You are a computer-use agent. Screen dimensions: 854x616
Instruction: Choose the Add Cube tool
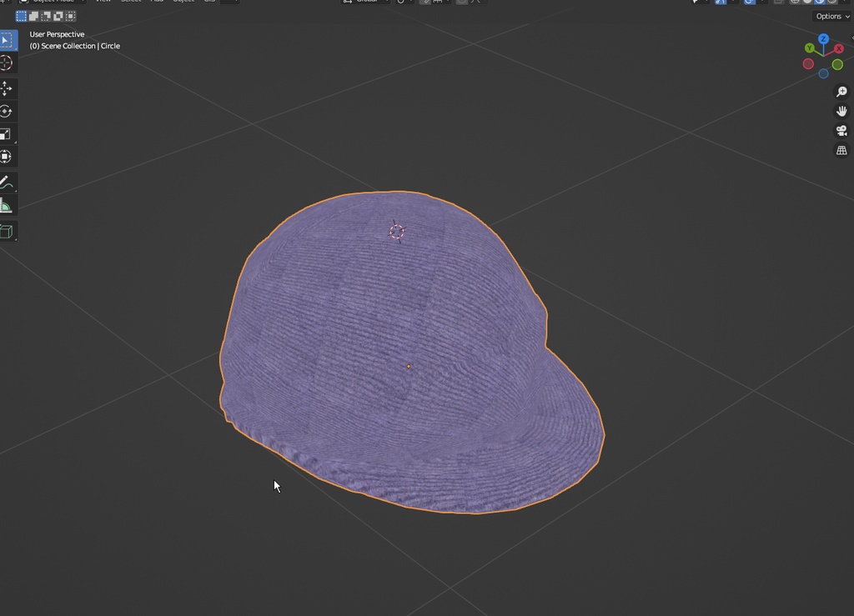point(7,232)
